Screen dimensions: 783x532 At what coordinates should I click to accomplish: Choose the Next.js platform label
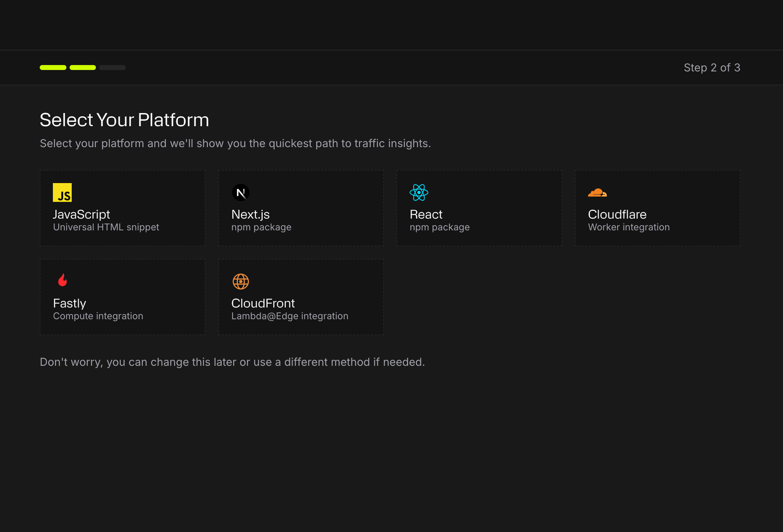click(250, 214)
